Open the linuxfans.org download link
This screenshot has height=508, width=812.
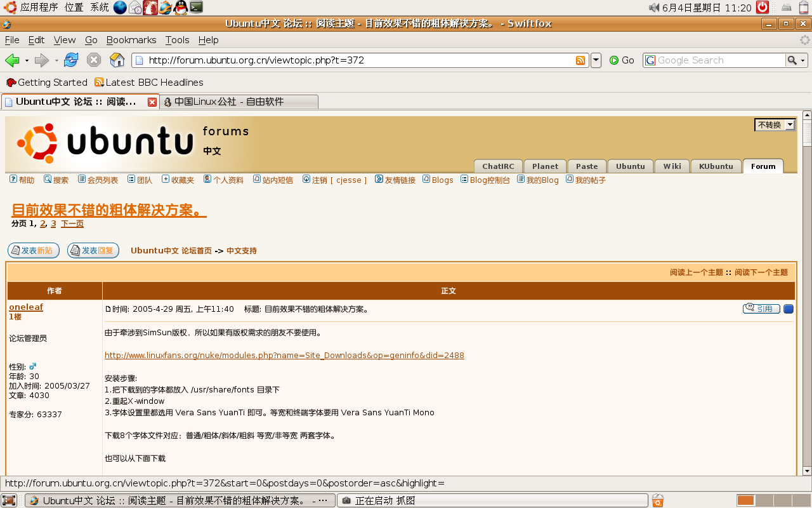284,356
